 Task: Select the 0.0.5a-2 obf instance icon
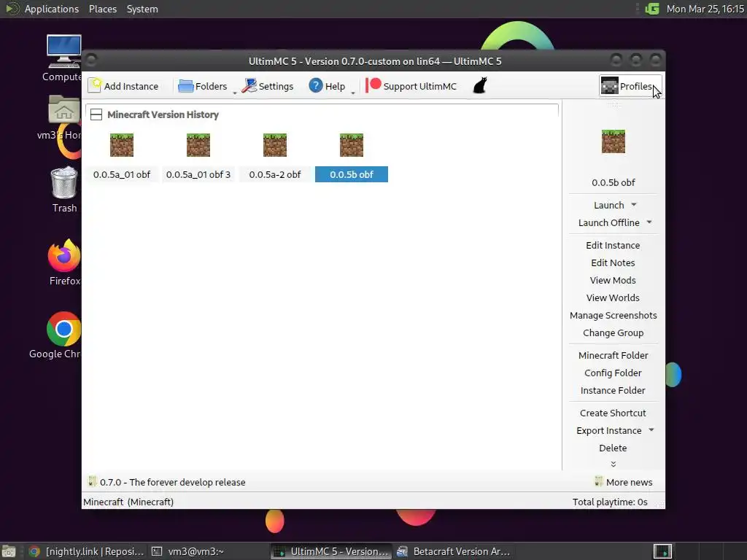click(x=275, y=145)
